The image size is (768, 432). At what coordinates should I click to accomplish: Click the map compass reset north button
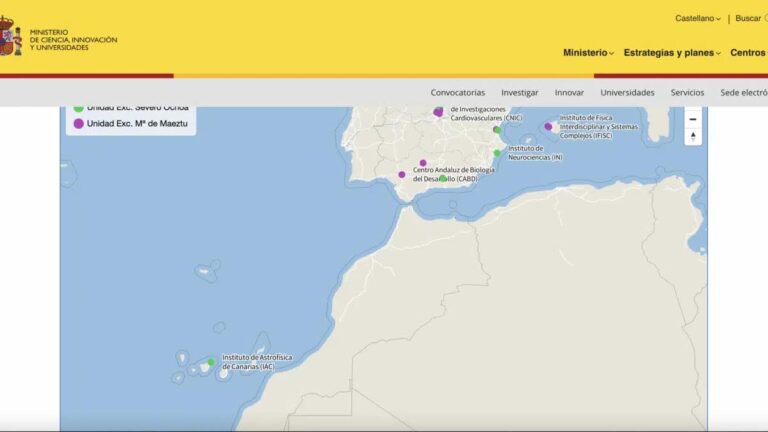(693, 137)
